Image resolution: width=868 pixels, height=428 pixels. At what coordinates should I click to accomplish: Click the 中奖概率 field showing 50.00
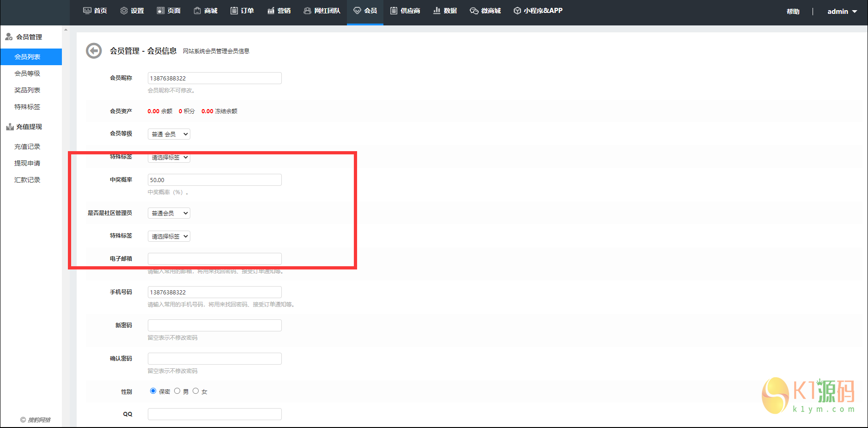[215, 180]
